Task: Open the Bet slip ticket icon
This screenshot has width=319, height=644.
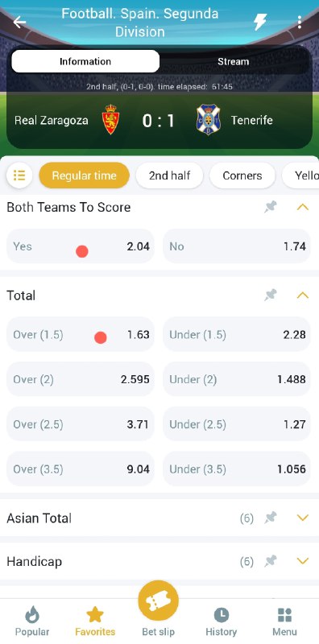Action: (158, 601)
